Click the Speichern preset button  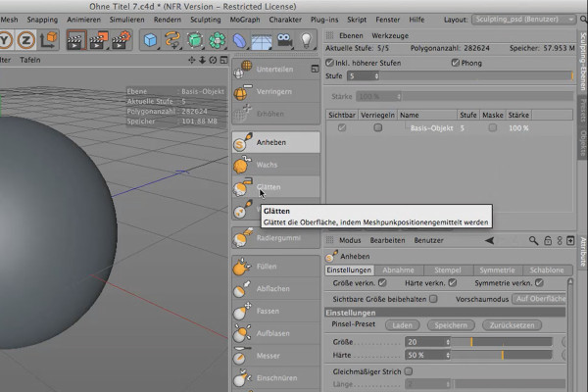click(x=451, y=325)
